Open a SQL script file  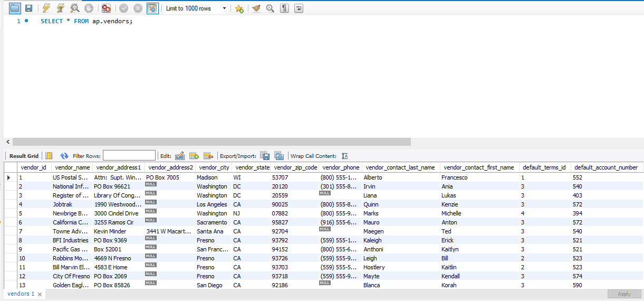pos(15,8)
